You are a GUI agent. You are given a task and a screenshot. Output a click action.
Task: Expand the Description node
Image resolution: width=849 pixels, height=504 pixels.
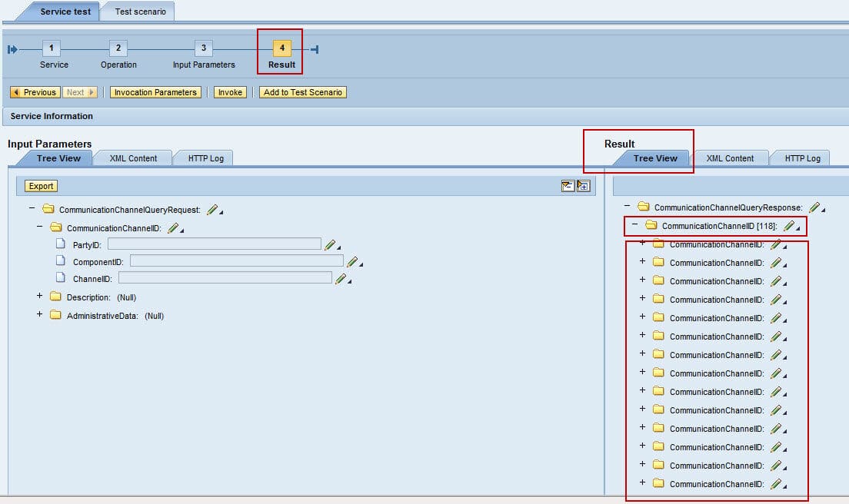[x=39, y=297]
